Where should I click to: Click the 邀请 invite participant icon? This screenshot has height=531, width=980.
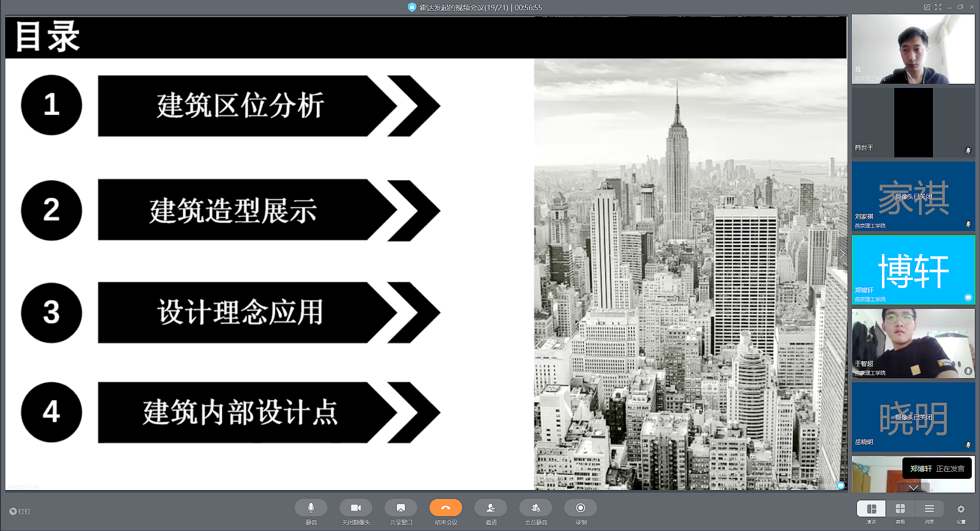click(490, 508)
